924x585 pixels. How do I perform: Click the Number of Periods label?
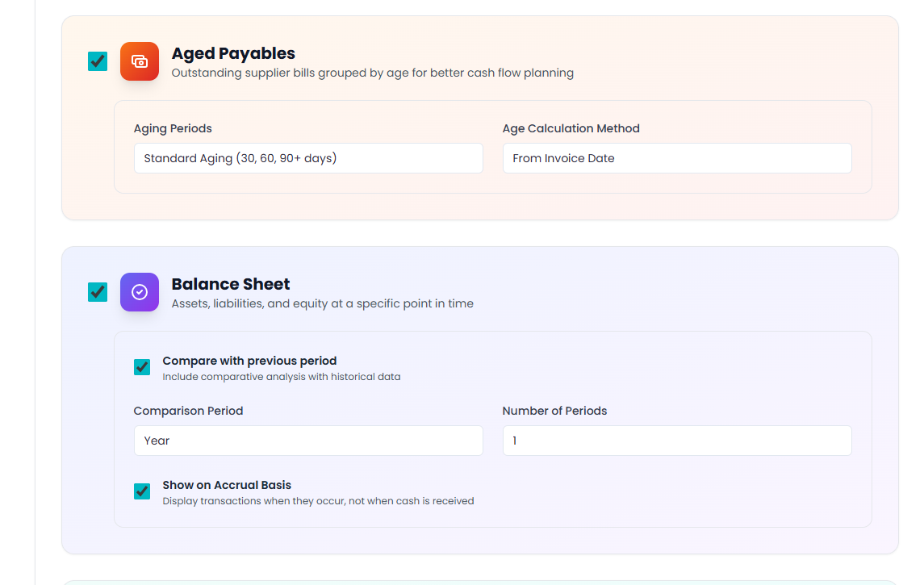(554, 411)
